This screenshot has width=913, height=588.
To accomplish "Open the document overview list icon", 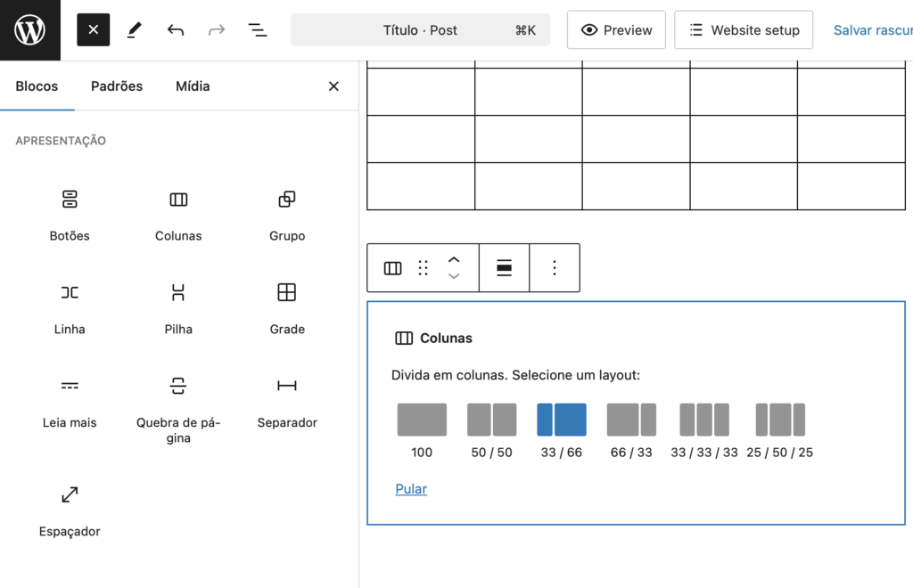I will [257, 29].
